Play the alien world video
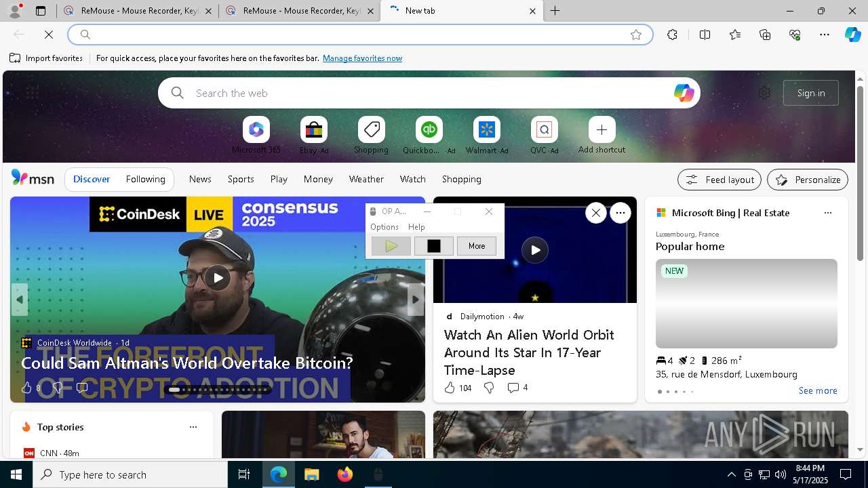Screen dimensions: 868x488 point(535,250)
